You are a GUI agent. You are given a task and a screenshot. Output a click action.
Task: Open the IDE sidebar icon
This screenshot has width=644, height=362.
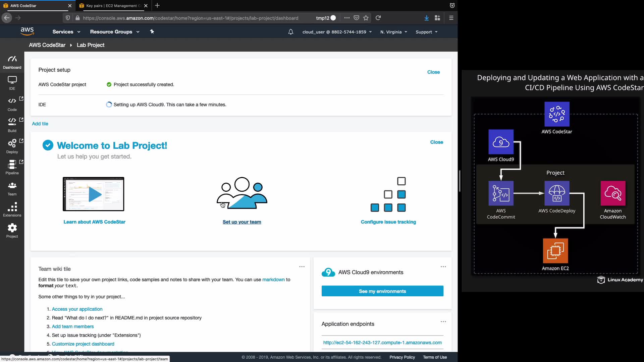tap(12, 83)
